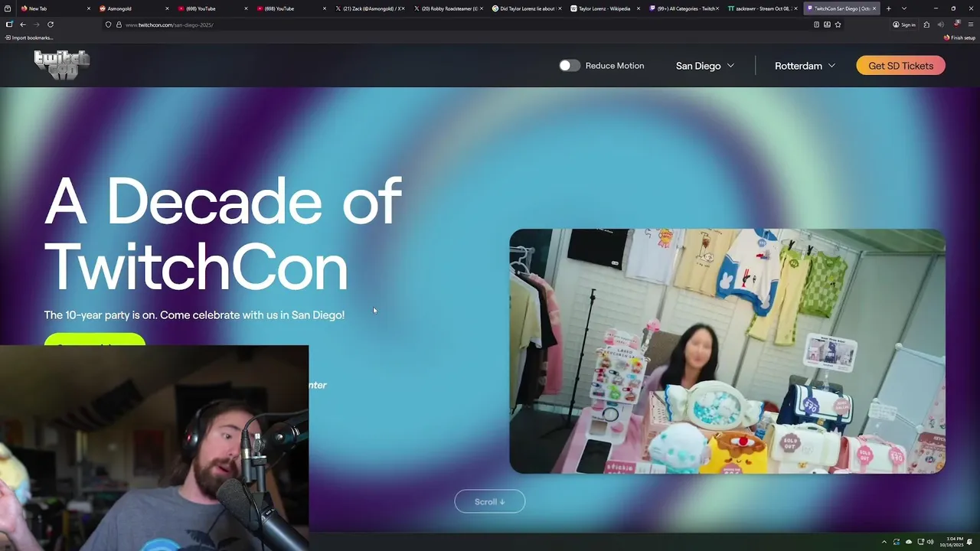Toggle the Reduce Motion switch
Viewport: 980px width, 551px height.
(570, 66)
